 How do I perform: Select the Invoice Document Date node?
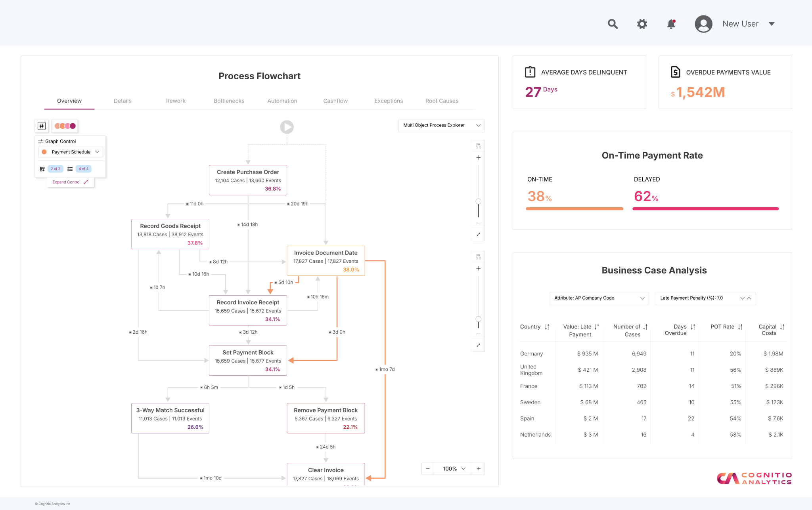(326, 261)
